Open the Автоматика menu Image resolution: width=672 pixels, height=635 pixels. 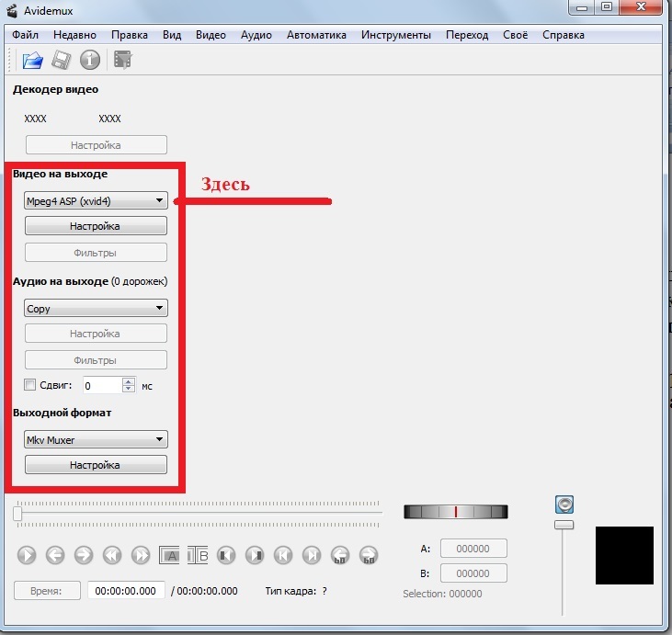click(x=316, y=35)
